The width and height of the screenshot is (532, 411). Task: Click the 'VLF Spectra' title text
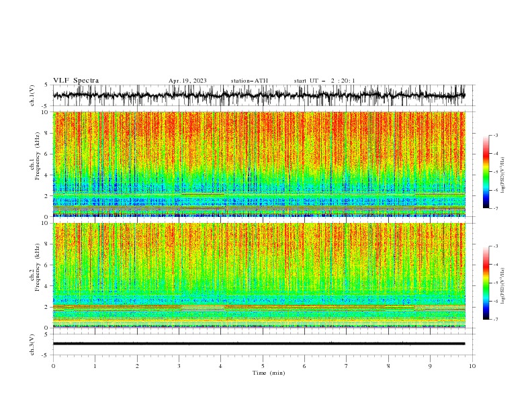[x=76, y=81]
